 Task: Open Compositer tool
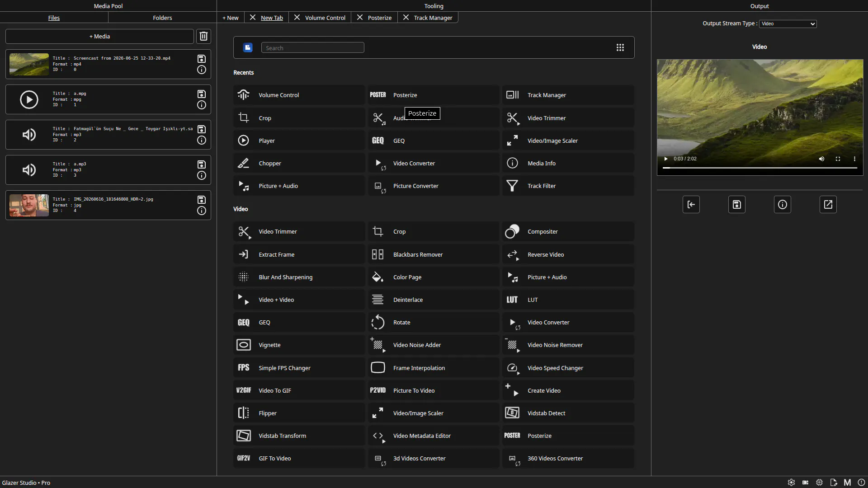568,231
